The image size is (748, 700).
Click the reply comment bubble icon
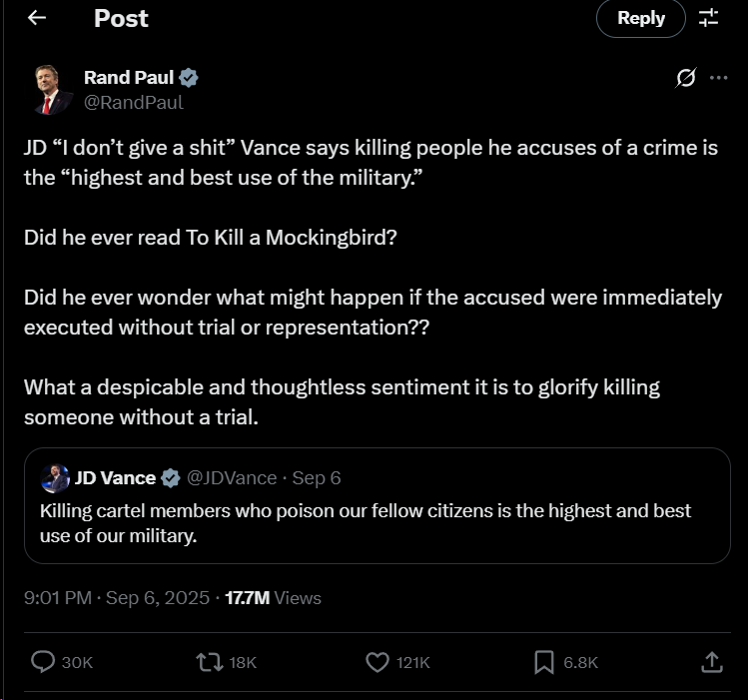tap(44, 661)
